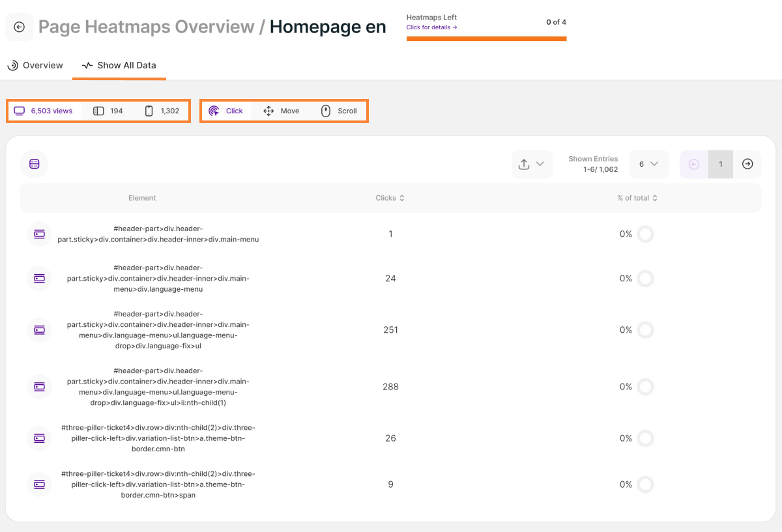Switch to tablet device view 194
The width and height of the screenshot is (782, 532).
pyautogui.click(x=108, y=111)
